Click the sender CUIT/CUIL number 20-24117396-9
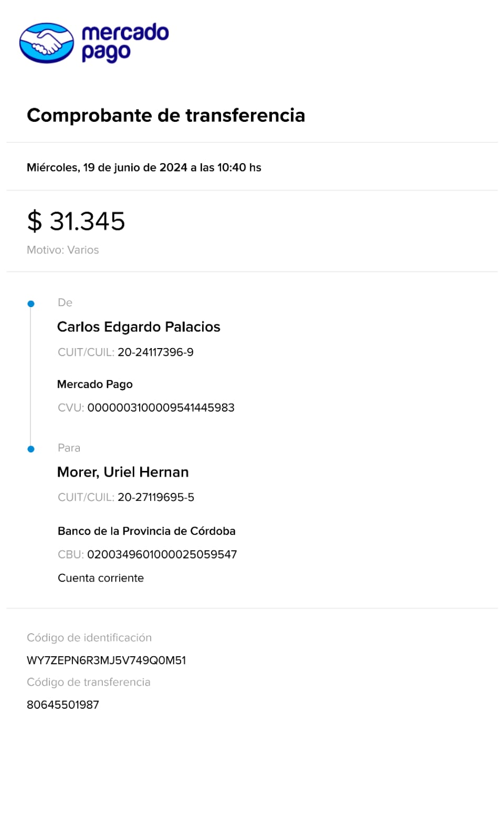504x840 pixels. pos(155,352)
